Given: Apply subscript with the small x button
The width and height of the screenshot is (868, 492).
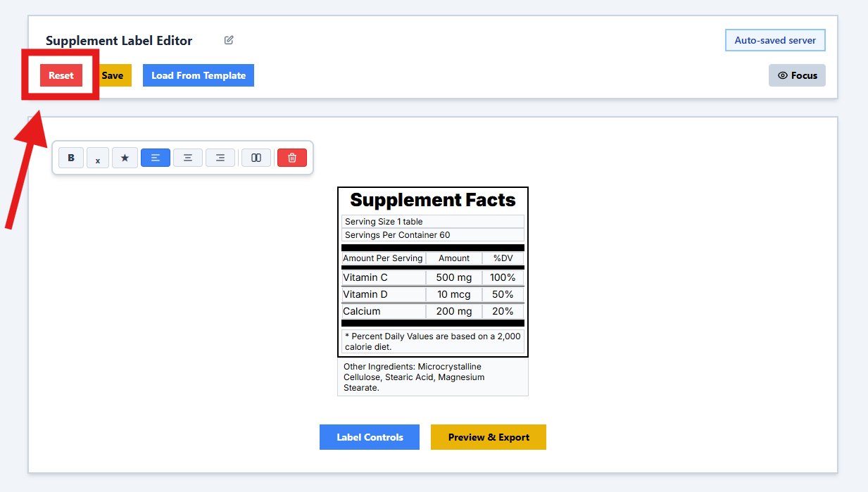Looking at the screenshot, I should pyautogui.click(x=98, y=158).
